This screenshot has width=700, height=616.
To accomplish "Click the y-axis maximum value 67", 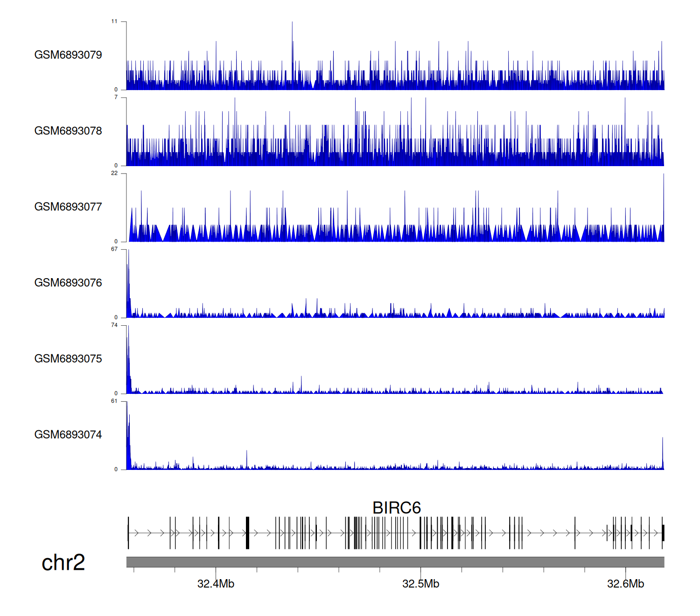I will 114,249.
